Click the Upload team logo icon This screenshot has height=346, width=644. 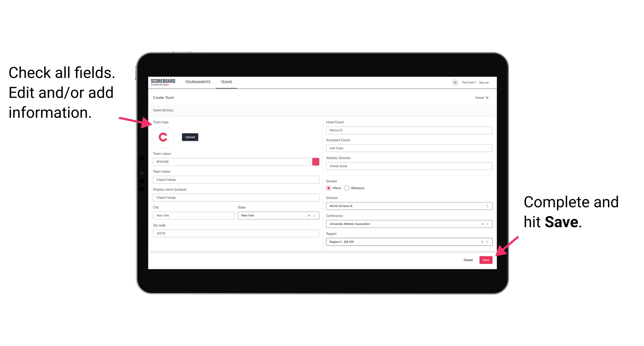pos(190,137)
